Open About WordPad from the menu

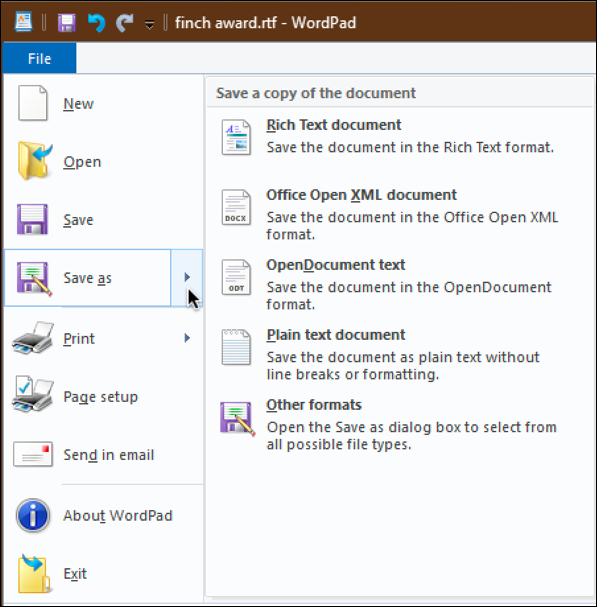tap(103, 516)
